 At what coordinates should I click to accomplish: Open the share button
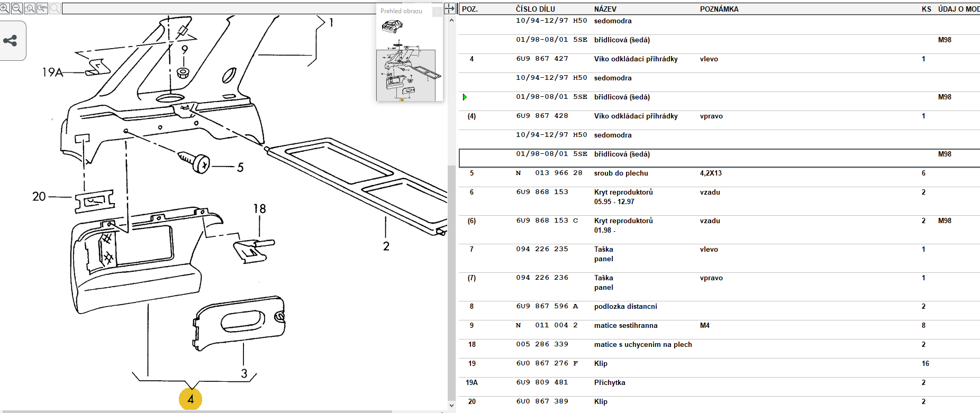click(10, 41)
